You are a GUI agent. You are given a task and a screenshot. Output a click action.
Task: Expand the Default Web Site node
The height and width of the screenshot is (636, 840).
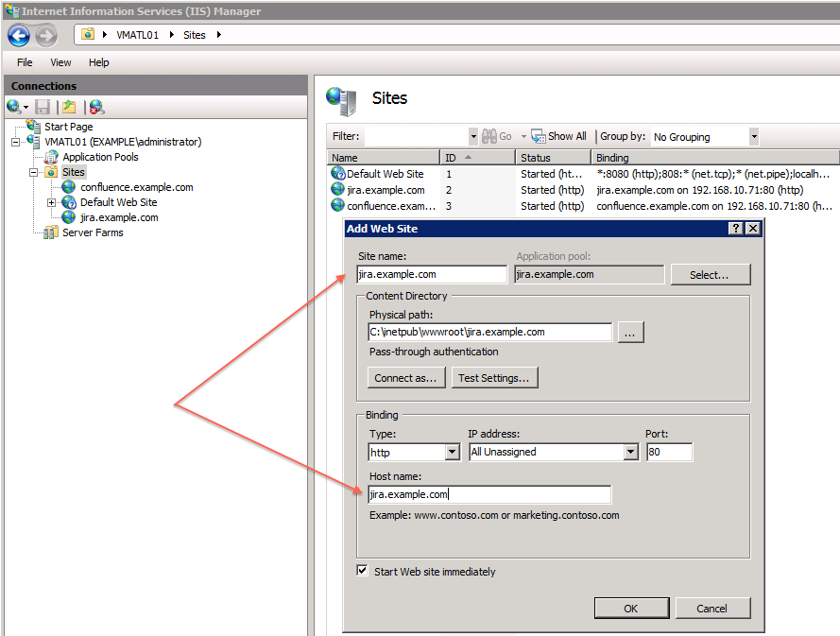point(51,202)
